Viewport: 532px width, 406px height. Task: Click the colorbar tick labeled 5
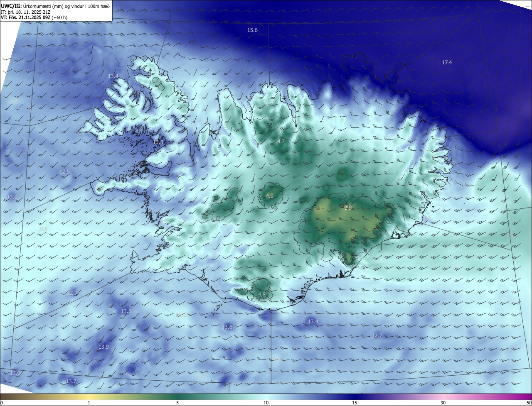pos(177,403)
